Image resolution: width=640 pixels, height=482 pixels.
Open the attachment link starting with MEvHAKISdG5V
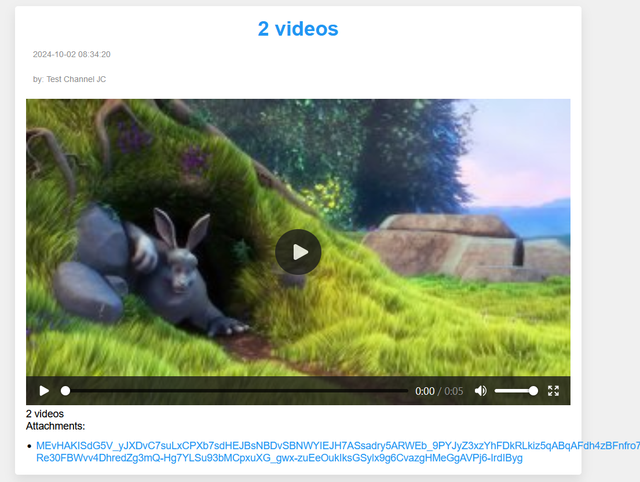pyautogui.click(x=338, y=452)
